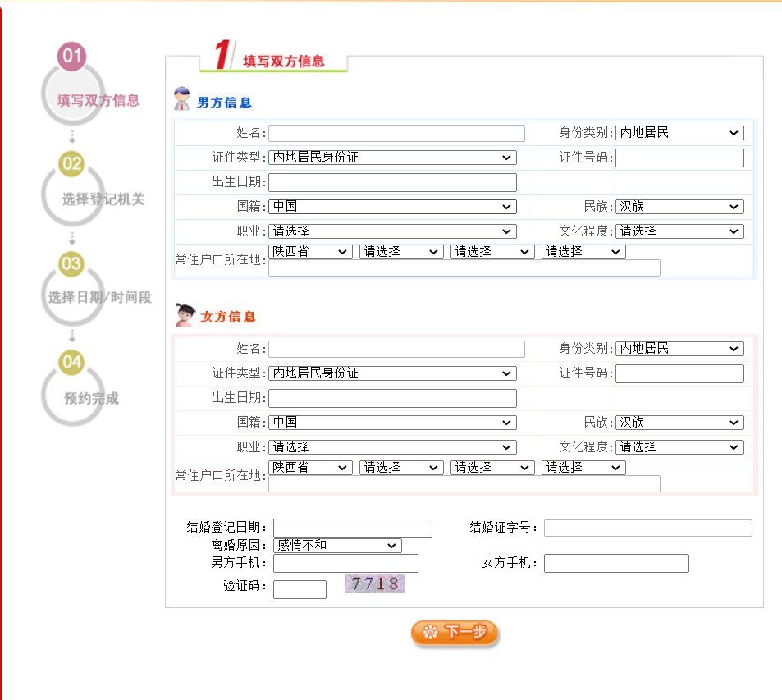
Task: Click the large red number 1 header icon
Action: [x=221, y=56]
